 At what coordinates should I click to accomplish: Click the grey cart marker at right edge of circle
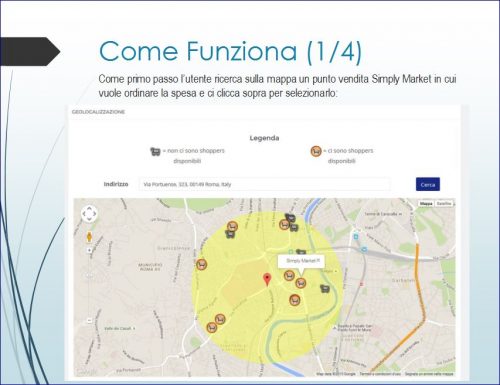tap(325, 288)
